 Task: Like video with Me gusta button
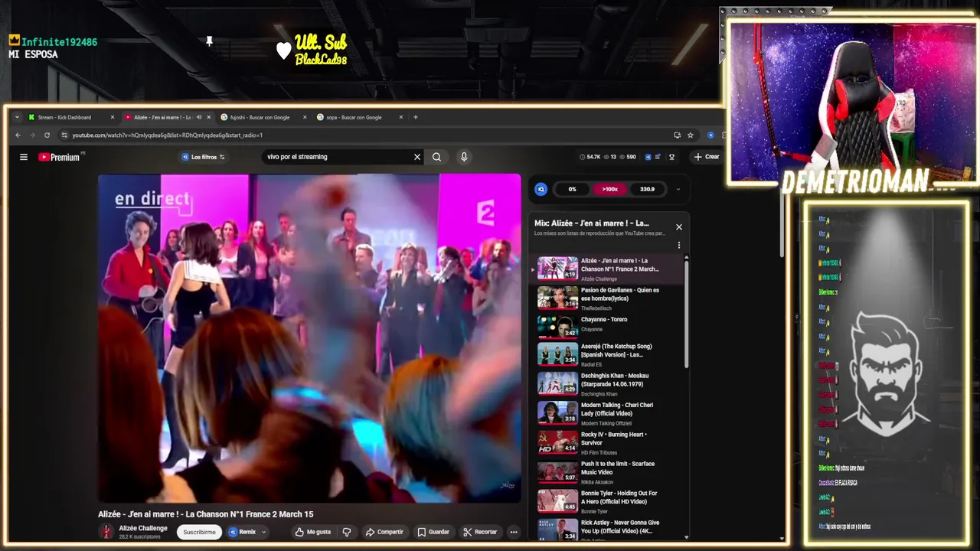(x=313, y=532)
